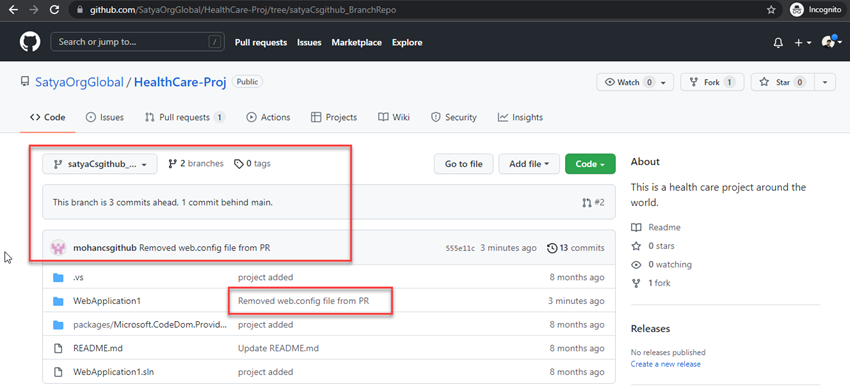
Task: Open the Add file dropdown
Action: click(x=529, y=164)
